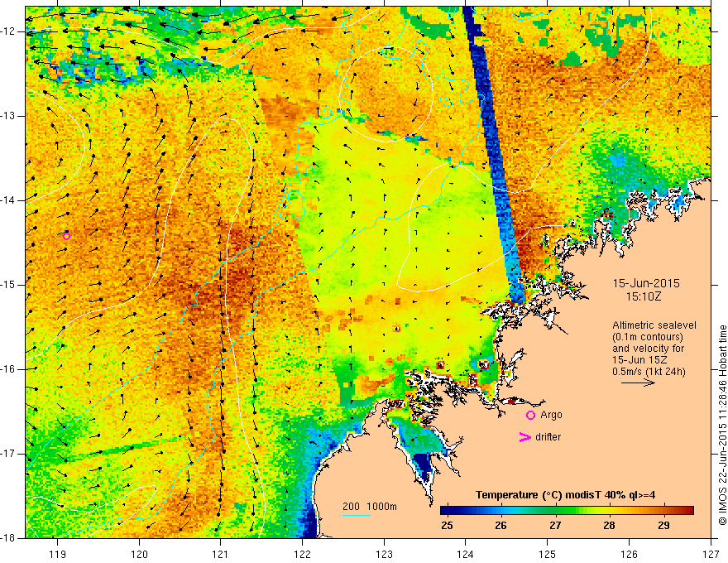Screen dimensions: 728x563
Task: Click latitude axis label -12
Action: pyautogui.click(x=9, y=31)
